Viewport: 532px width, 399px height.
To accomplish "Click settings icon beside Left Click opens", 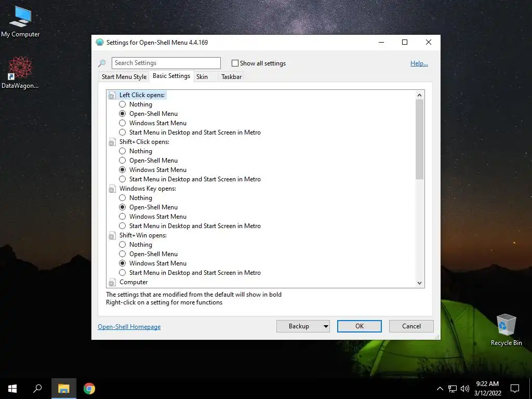I will (112, 96).
